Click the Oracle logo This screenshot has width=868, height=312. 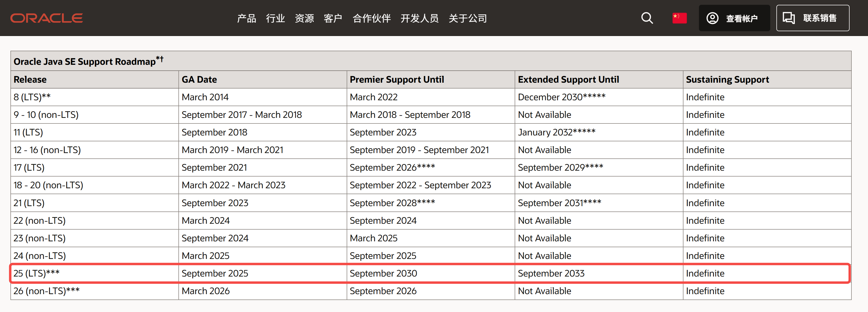(x=46, y=18)
